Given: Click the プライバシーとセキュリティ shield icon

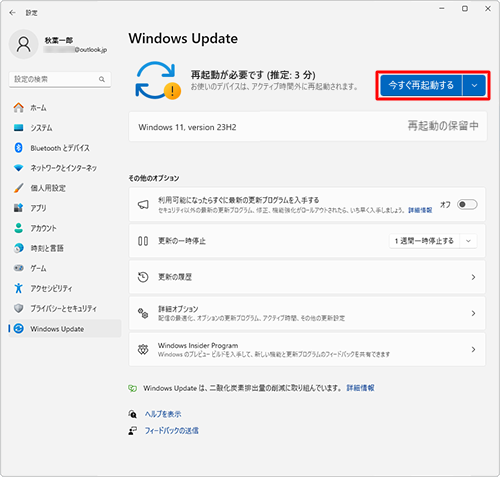Looking at the screenshot, I should point(19,308).
